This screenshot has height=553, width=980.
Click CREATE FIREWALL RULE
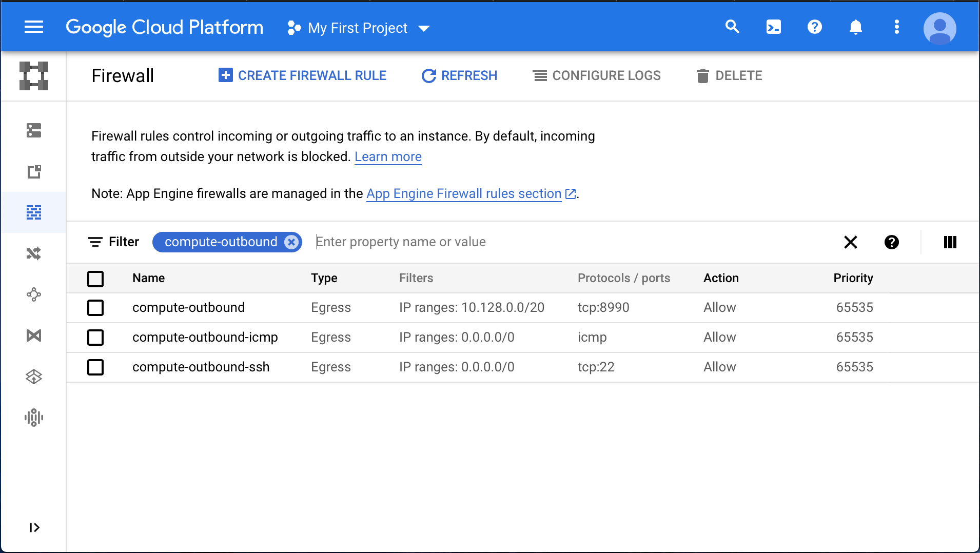click(x=302, y=75)
